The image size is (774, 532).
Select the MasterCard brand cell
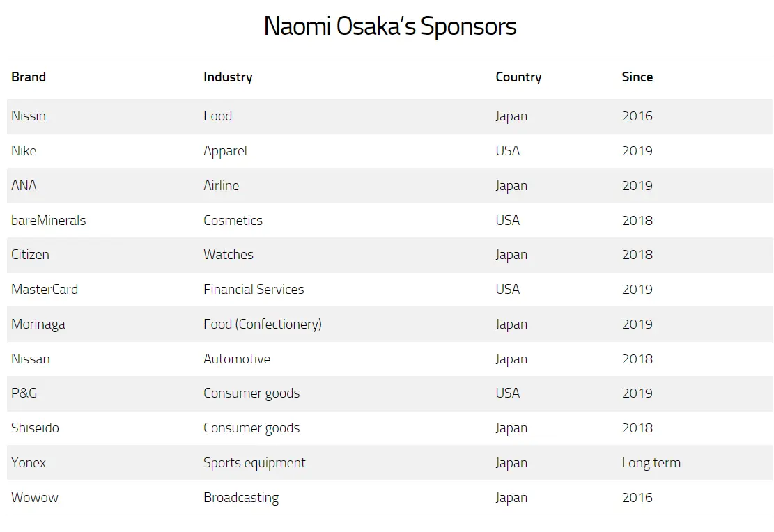point(45,289)
